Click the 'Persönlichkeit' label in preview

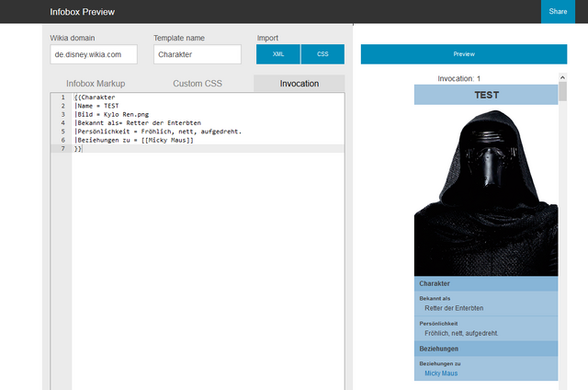click(x=438, y=324)
